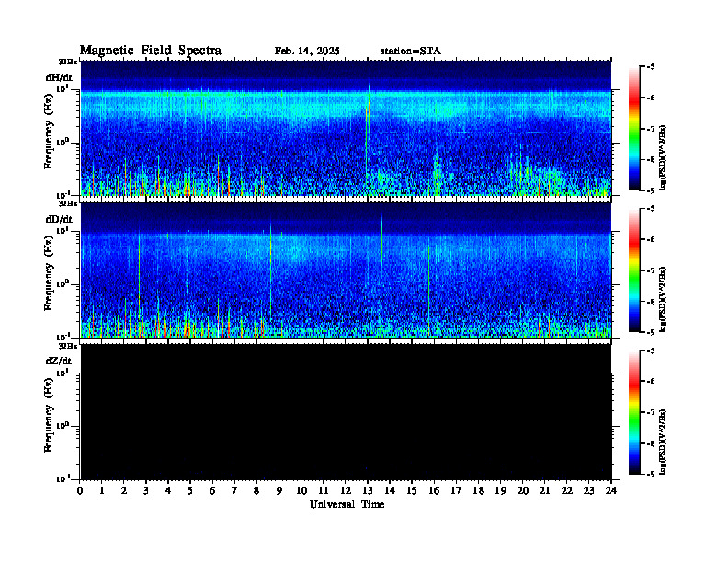Click the color bar beside the dH/dt panel
The height and width of the screenshot is (563, 728).
click(634, 129)
